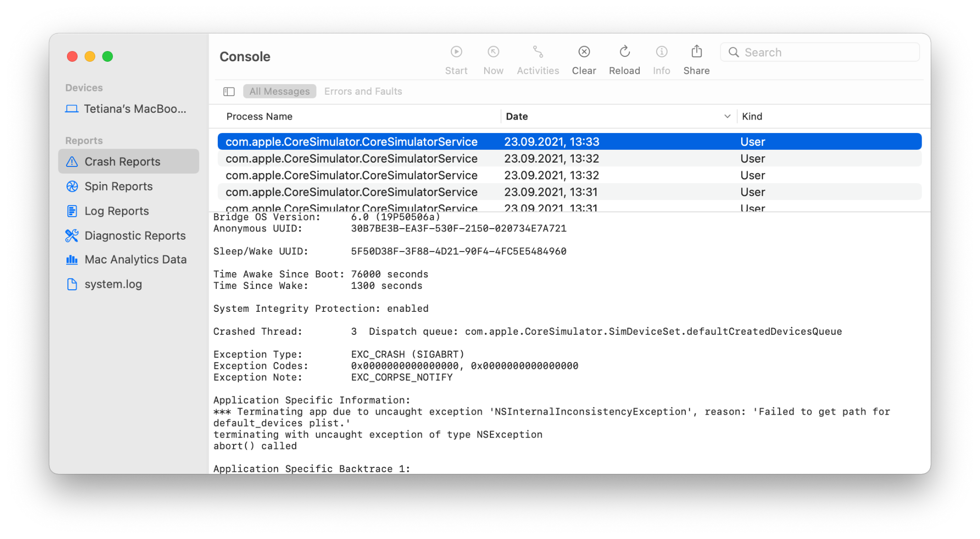
Task: Select second CoreSimulatorService crash report
Action: tap(351, 158)
